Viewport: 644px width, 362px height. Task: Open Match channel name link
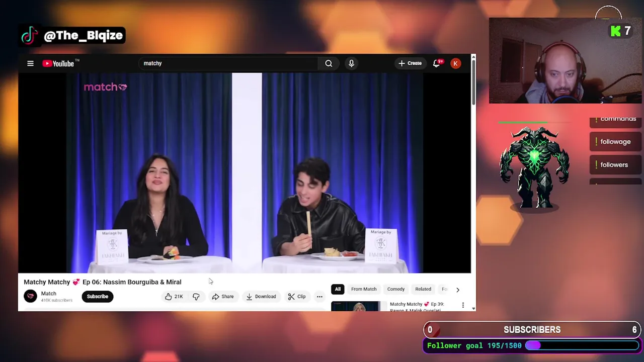coord(48,293)
